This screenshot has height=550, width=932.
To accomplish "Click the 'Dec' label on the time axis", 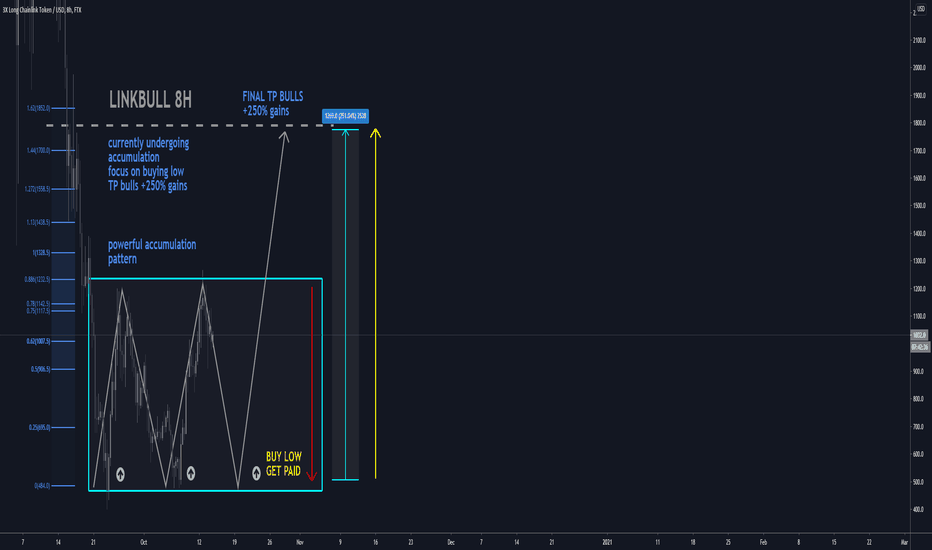I will point(451,542).
